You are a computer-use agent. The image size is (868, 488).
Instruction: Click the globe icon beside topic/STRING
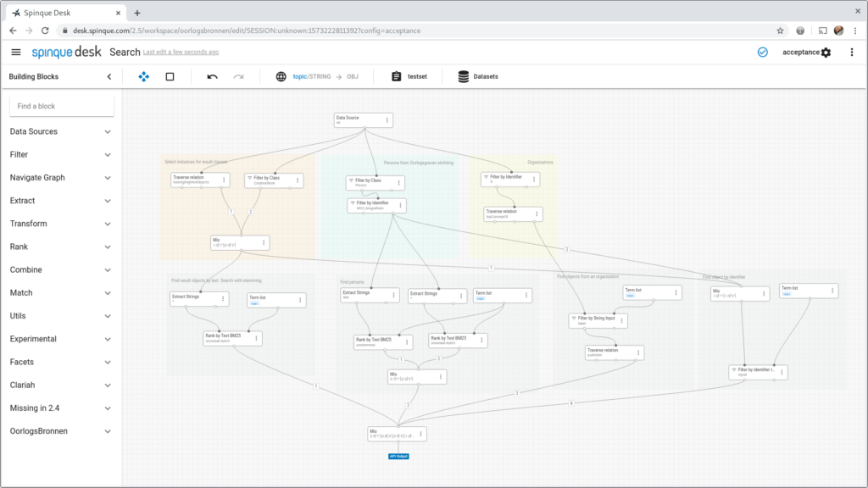click(281, 76)
